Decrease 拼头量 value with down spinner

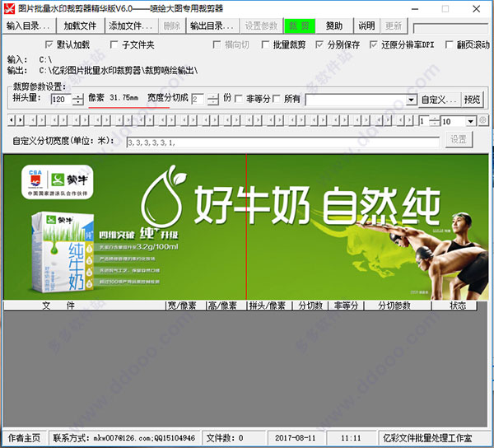(78, 102)
